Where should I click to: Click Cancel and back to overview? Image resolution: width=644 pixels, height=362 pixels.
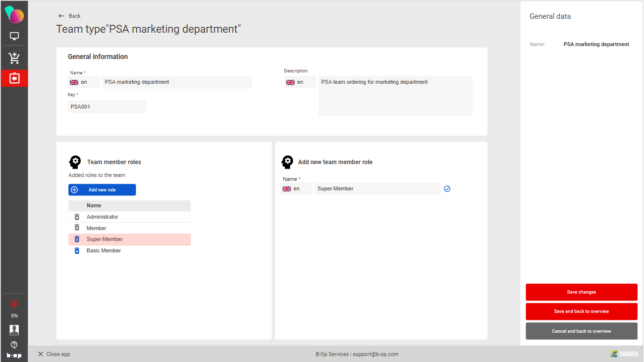click(581, 331)
